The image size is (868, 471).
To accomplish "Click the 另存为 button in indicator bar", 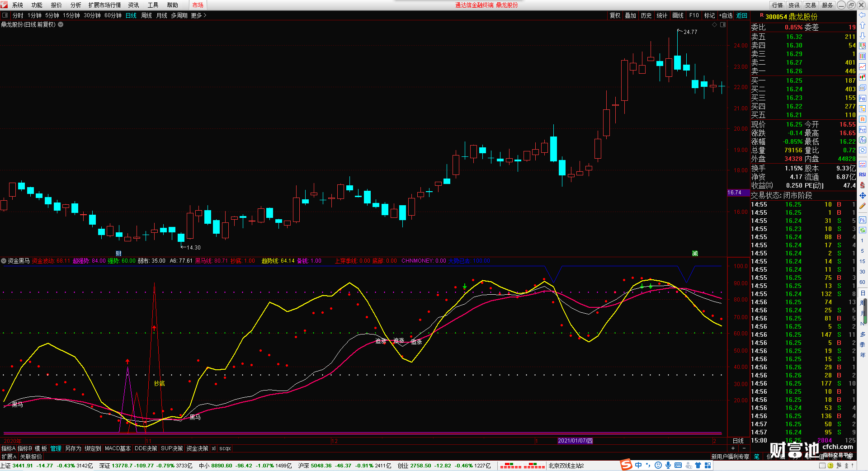I will [73, 448].
